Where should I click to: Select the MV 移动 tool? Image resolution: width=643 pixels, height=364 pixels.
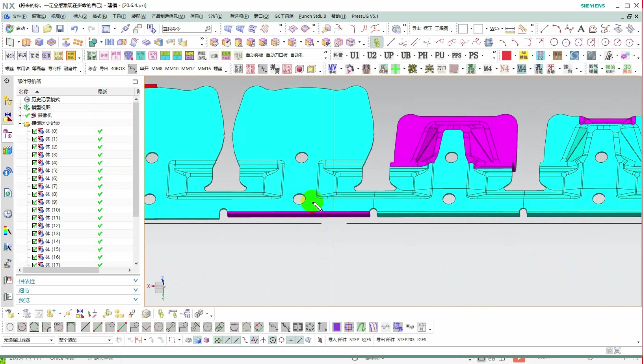coord(333,69)
